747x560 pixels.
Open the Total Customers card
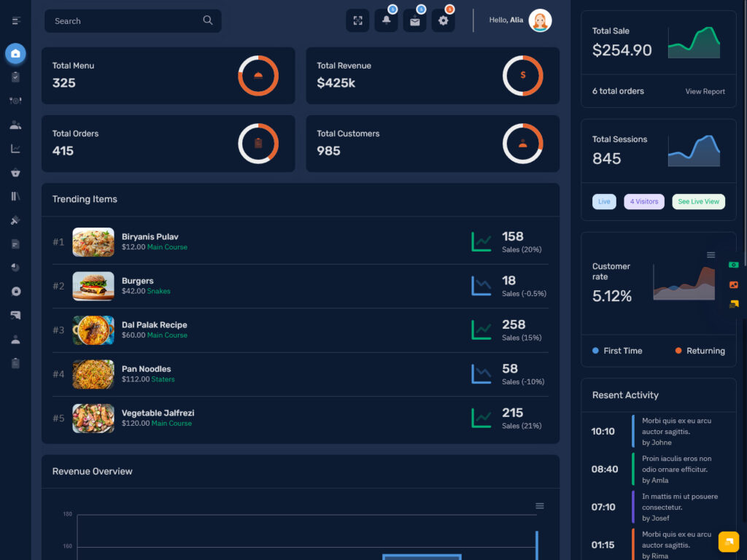click(433, 144)
